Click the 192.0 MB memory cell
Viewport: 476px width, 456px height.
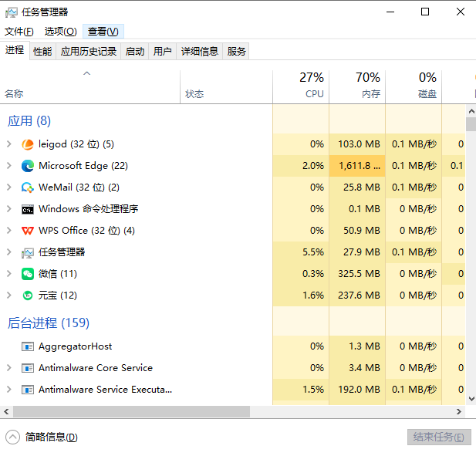(x=357, y=390)
